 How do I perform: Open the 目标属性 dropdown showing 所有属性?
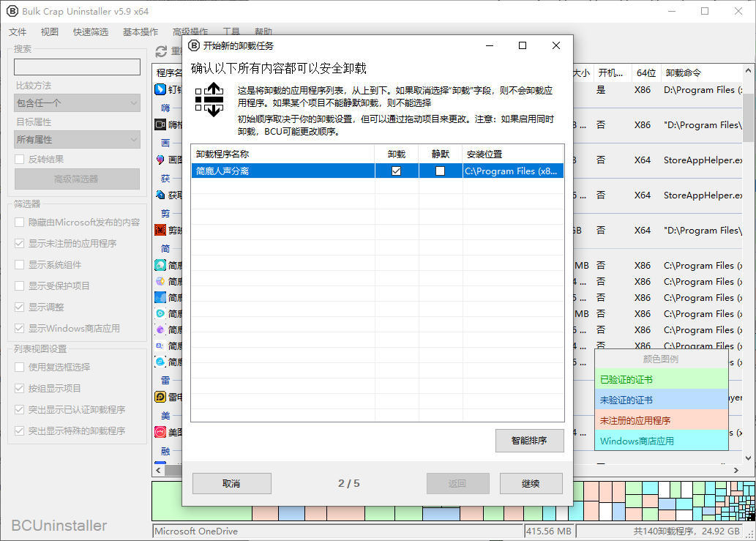point(76,138)
